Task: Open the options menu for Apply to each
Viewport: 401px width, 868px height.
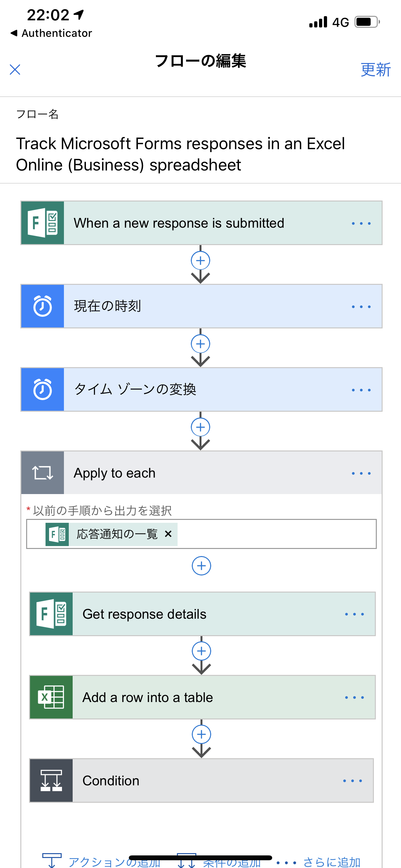Action: (361, 473)
